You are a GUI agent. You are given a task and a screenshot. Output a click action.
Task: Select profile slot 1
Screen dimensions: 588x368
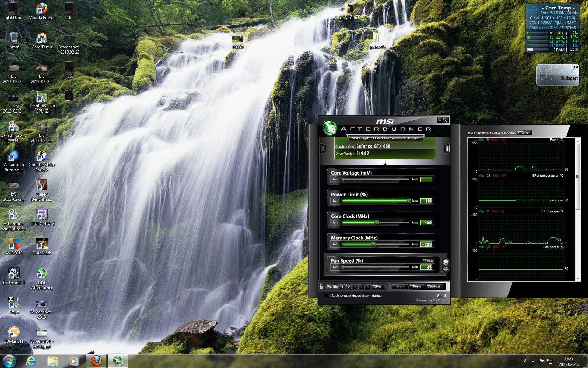342,287
